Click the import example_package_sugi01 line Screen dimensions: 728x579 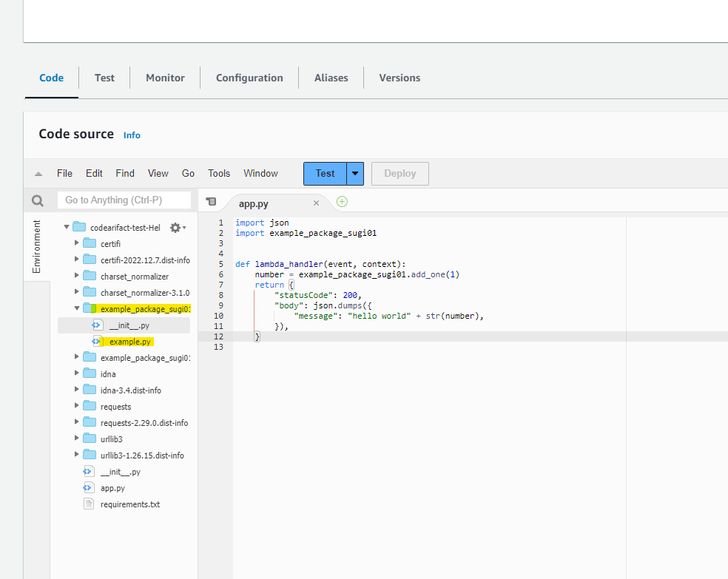(x=306, y=233)
